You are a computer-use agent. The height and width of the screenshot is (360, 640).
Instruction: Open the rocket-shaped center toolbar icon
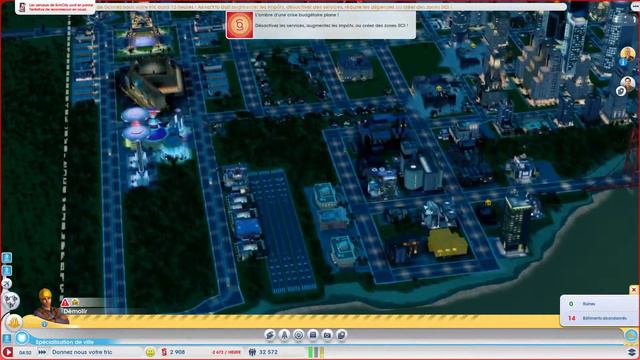pyautogui.click(x=284, y=335)
